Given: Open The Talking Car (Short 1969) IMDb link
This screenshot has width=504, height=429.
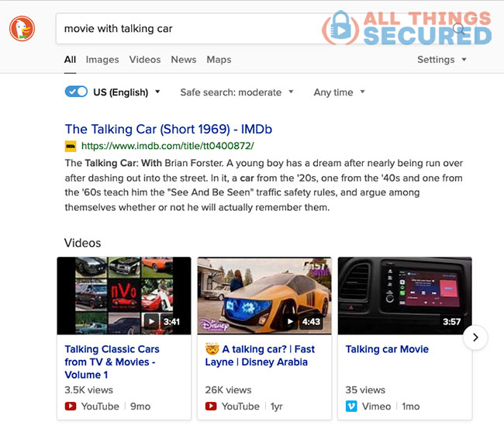Looking at the screenshot, I should 168,129.
